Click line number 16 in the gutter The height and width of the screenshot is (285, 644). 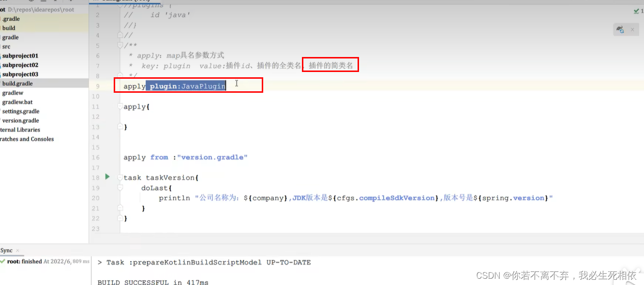tap(95, 157)
